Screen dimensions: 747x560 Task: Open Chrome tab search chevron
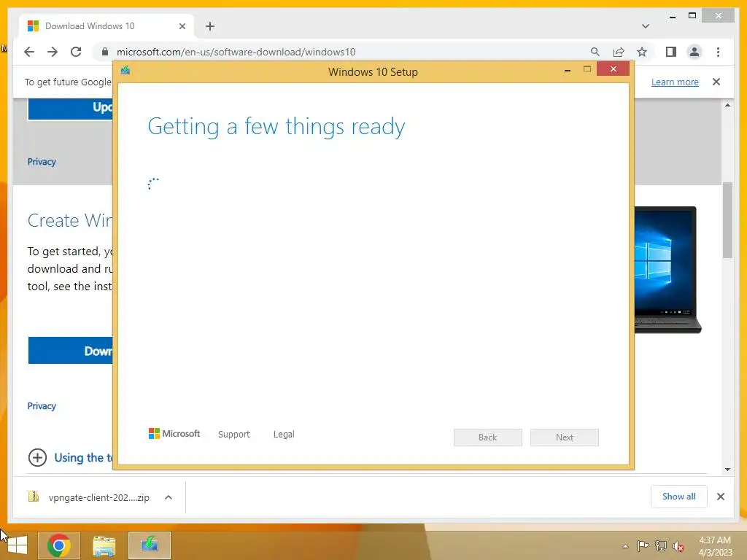(646, 26)
